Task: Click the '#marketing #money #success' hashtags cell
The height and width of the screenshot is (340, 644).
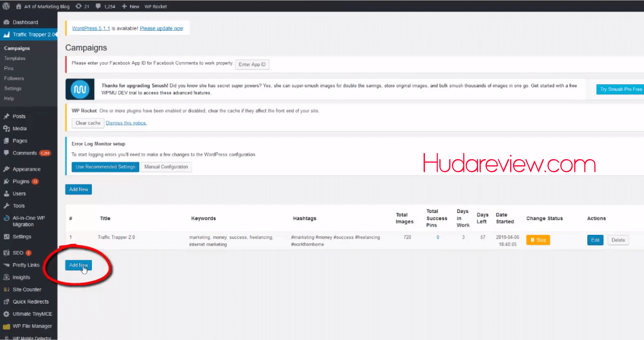Action: tap(335, 241)
